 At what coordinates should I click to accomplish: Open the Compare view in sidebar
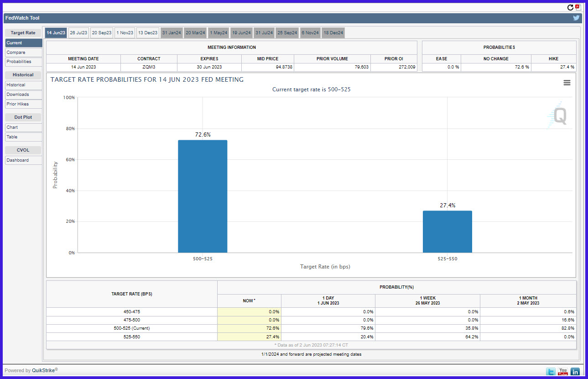click(x=24, y=53)
